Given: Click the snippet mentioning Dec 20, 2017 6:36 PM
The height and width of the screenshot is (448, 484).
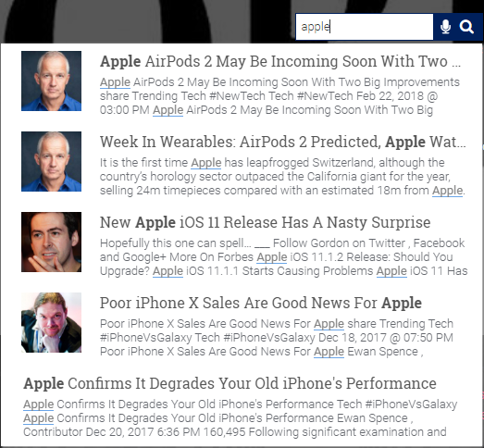Looking at the screenshot, I should 241,418.
